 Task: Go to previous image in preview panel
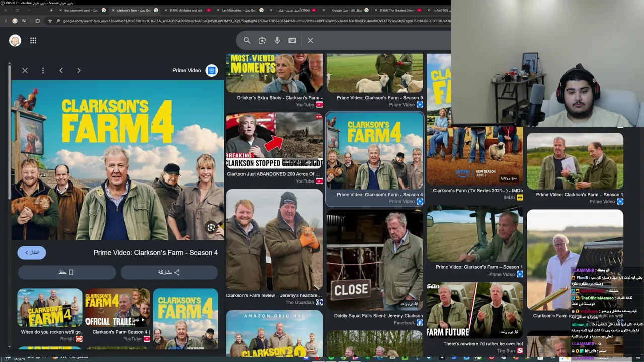tap(61, 70)
